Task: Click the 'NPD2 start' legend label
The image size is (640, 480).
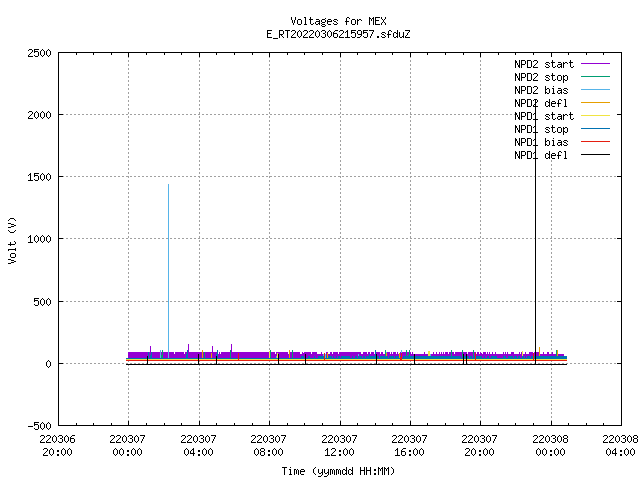Action: click(544, 64)
